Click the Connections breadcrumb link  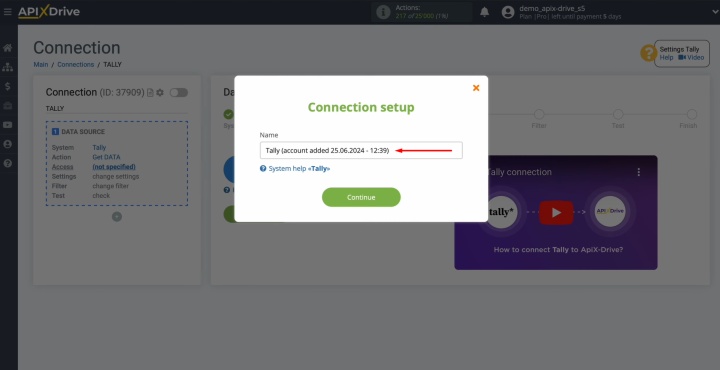tap(76, 65)
